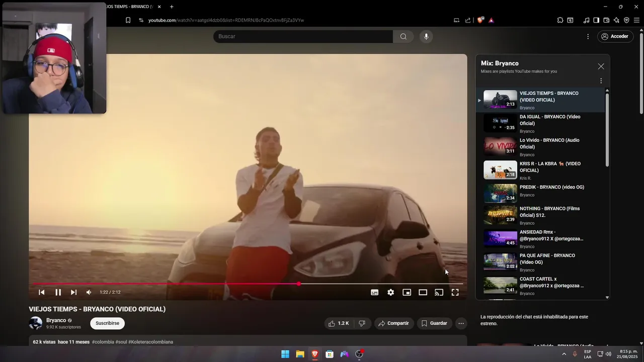Image resolution: width=644 pixels, height=362 pixels.
Task: Click the browser address bar URL
Action: coord(226,20)
